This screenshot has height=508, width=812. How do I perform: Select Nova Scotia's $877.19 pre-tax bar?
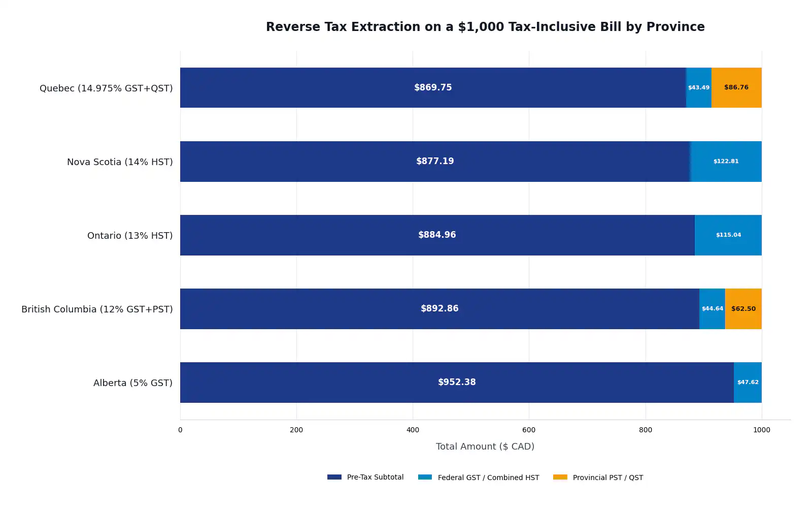[435, 161]
